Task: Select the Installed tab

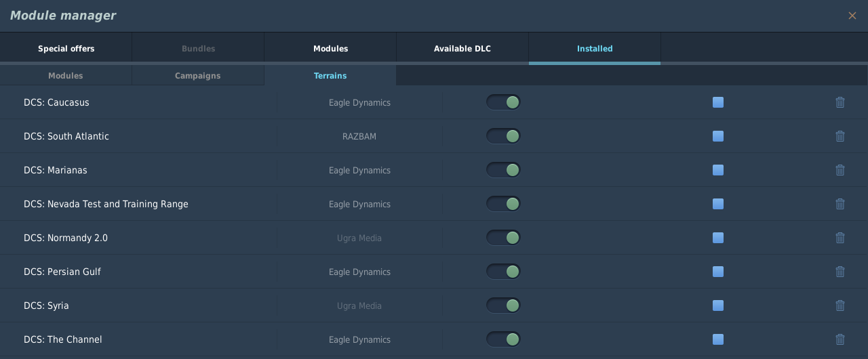Action: [x=595, y=49]
